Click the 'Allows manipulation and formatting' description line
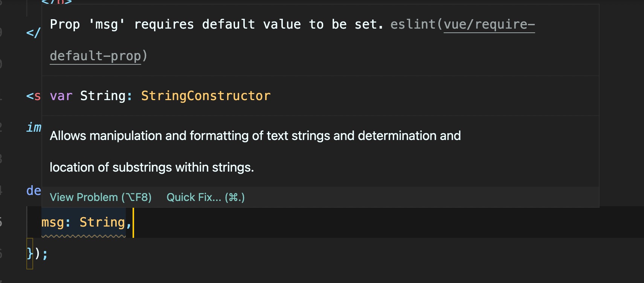Screen dimensions: 644x283 255,135
